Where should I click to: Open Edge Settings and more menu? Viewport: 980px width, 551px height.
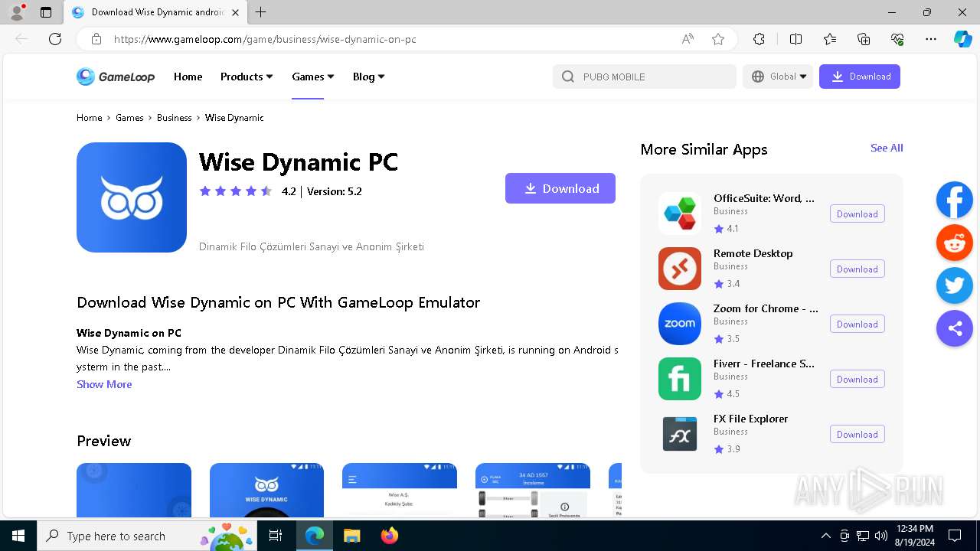pos(931,39)
